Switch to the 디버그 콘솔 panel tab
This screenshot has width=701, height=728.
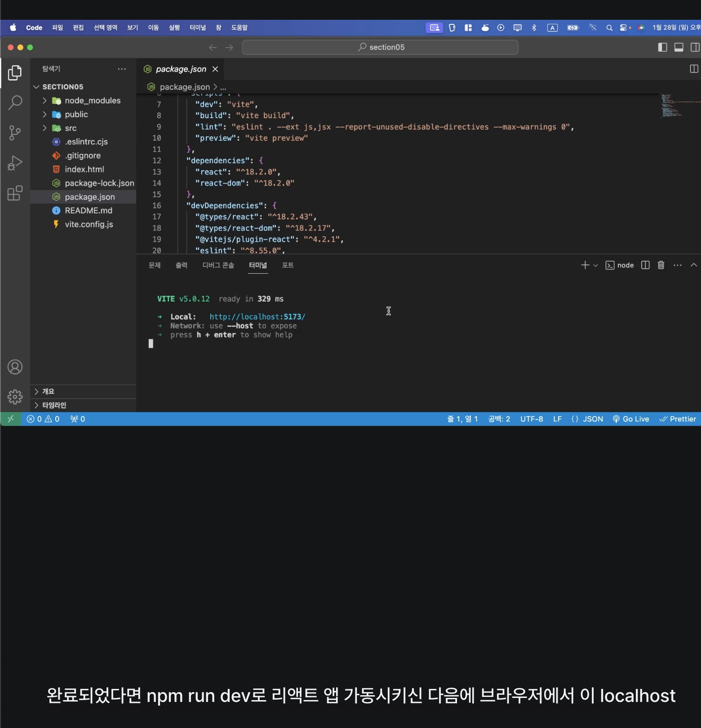coord(218,265)
